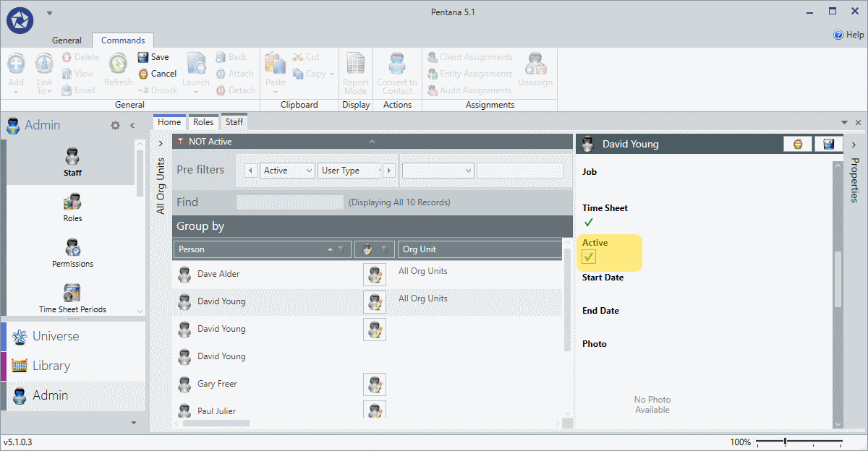868x451 pixels.
Task: Switch to the Commands ribbon tab
Action: point(122,40)
